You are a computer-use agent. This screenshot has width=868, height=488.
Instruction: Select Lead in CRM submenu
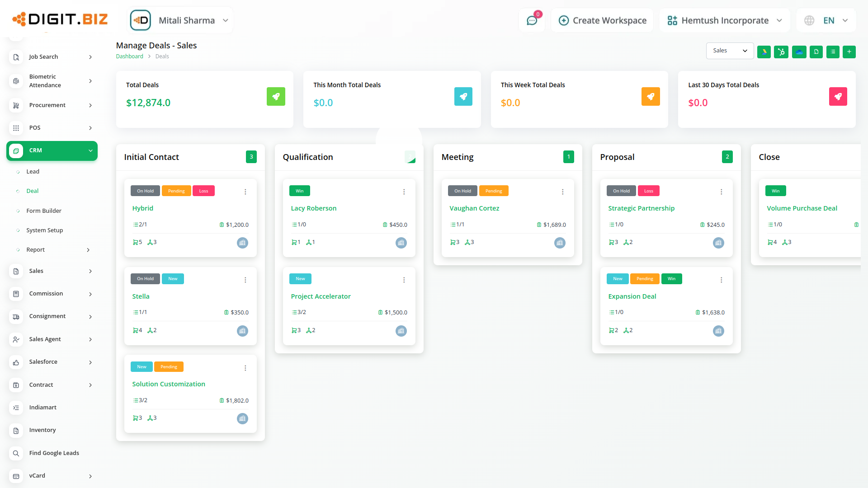[x=33, y=172]
